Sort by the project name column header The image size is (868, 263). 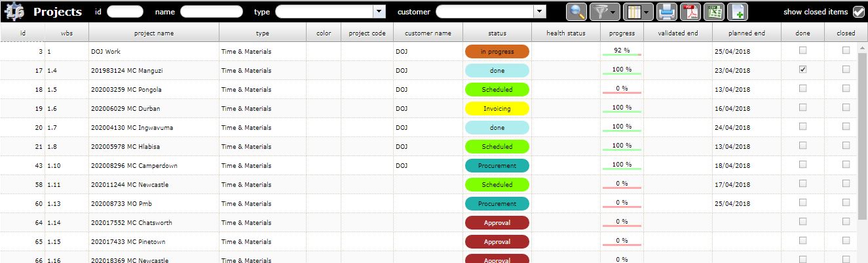pyautogui.click(x=153, y=33)
